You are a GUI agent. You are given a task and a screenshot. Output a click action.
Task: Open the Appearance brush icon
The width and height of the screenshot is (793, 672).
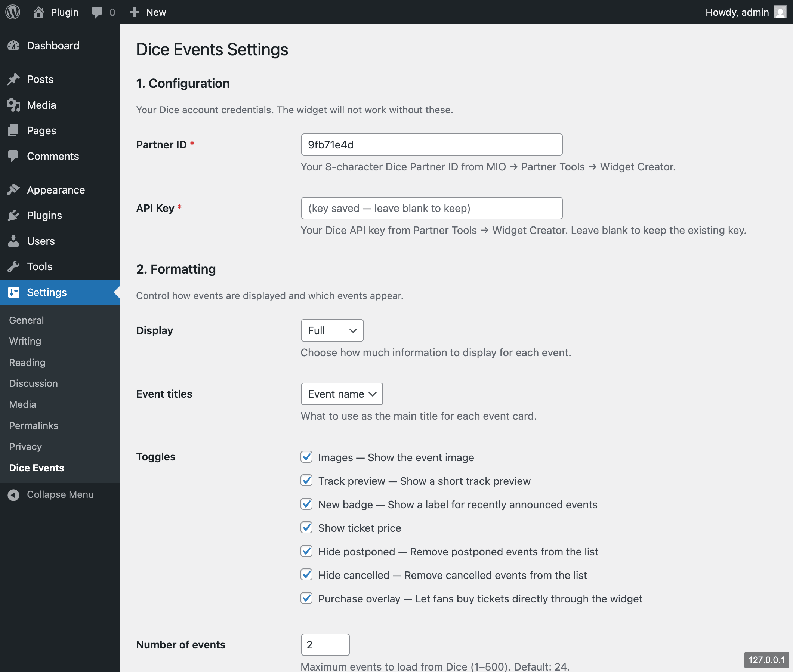click(14, 189)
